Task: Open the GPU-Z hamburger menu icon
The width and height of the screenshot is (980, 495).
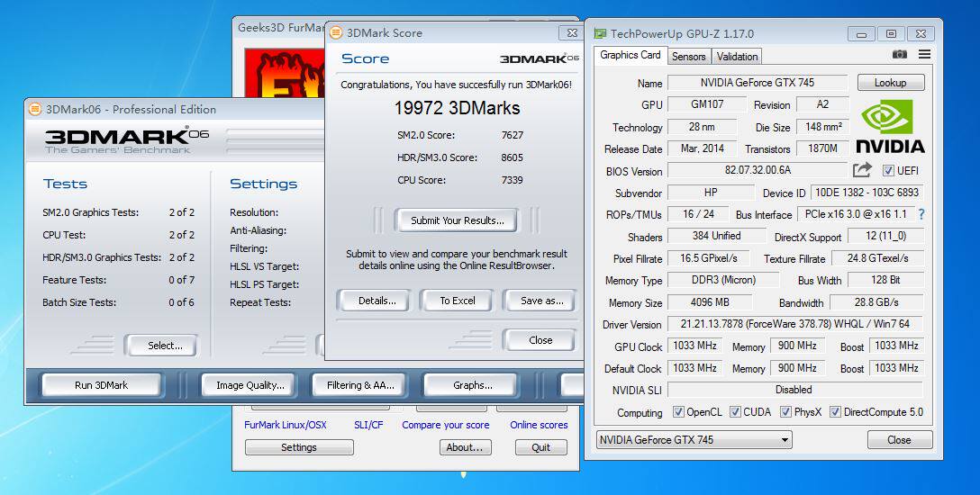Action: click(x=924, y=54)
